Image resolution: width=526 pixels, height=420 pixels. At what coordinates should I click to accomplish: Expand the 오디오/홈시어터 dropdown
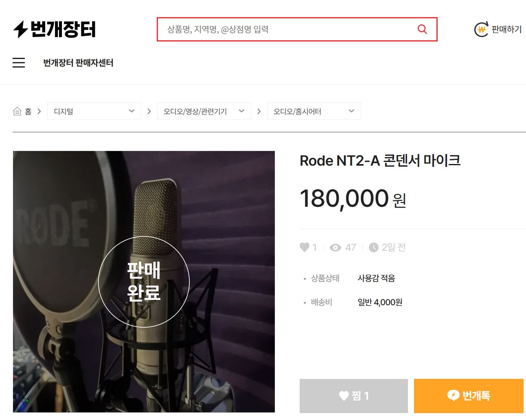point(314,111)
